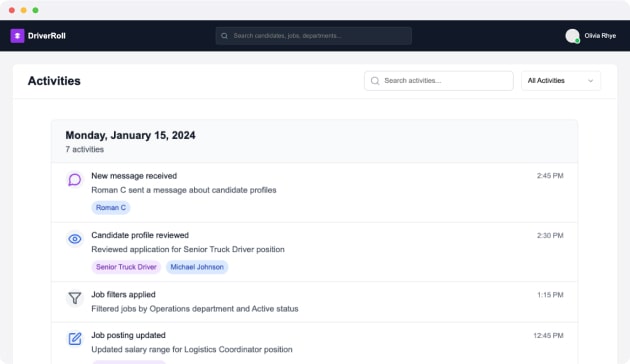Click the 2:30 PM timestamp
Screen dimensions: 630x364
point(550,235)
